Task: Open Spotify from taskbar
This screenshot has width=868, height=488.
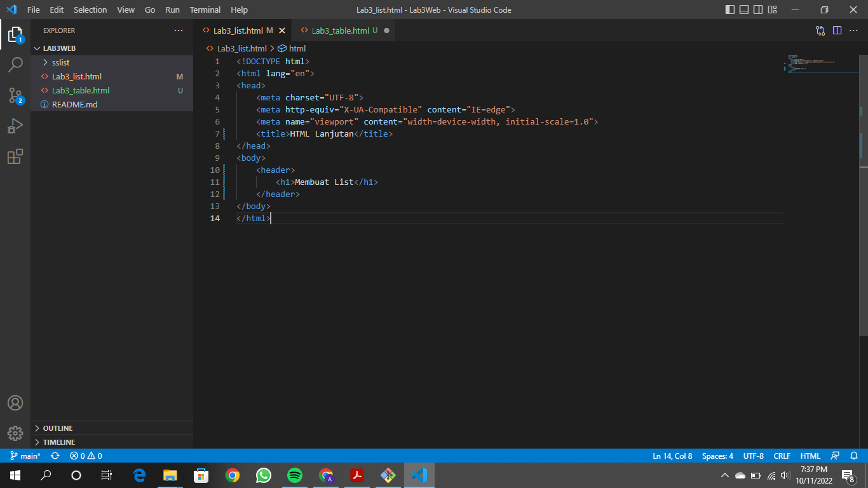Action: point(294,475)
